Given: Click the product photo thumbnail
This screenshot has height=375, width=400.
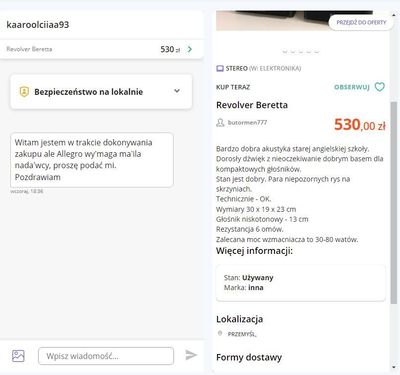Looking at the screenshot, I should [294, 20].
